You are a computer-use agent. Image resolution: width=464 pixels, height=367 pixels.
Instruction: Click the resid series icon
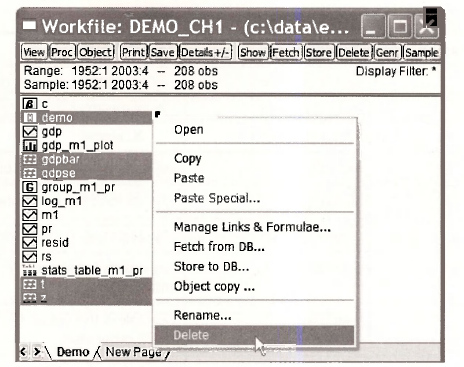(30, 243)
